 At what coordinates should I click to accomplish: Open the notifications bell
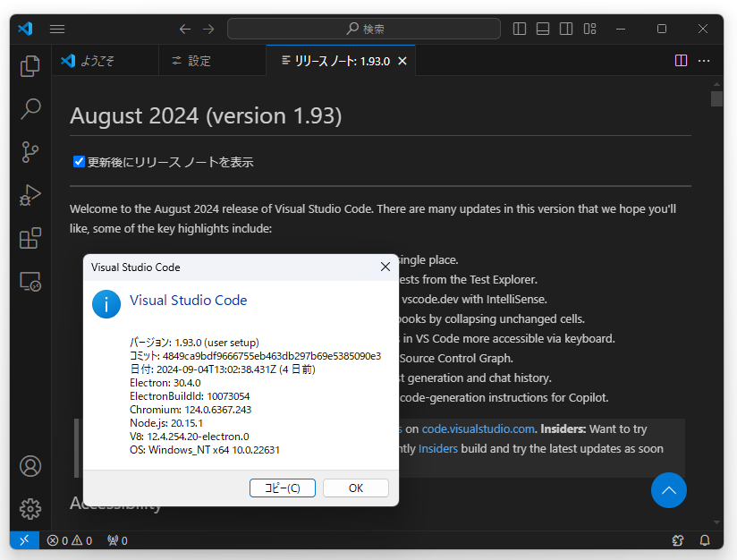[703, 540]
